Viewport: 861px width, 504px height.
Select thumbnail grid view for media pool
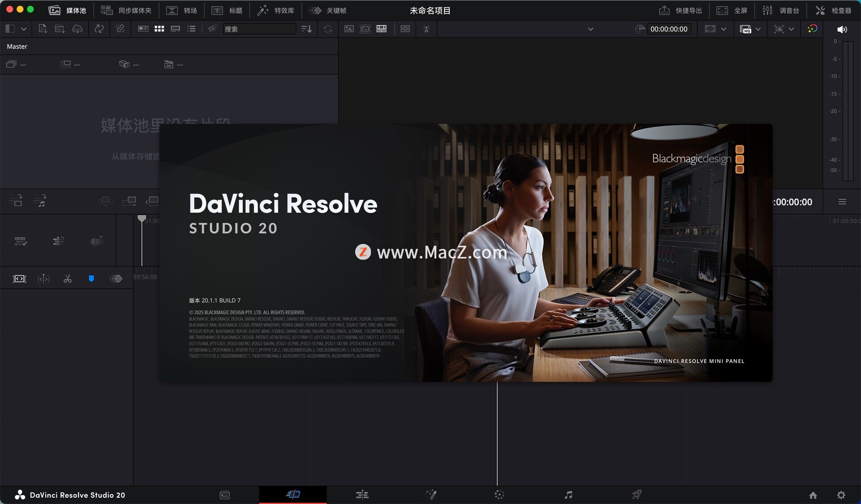point(159,29)
